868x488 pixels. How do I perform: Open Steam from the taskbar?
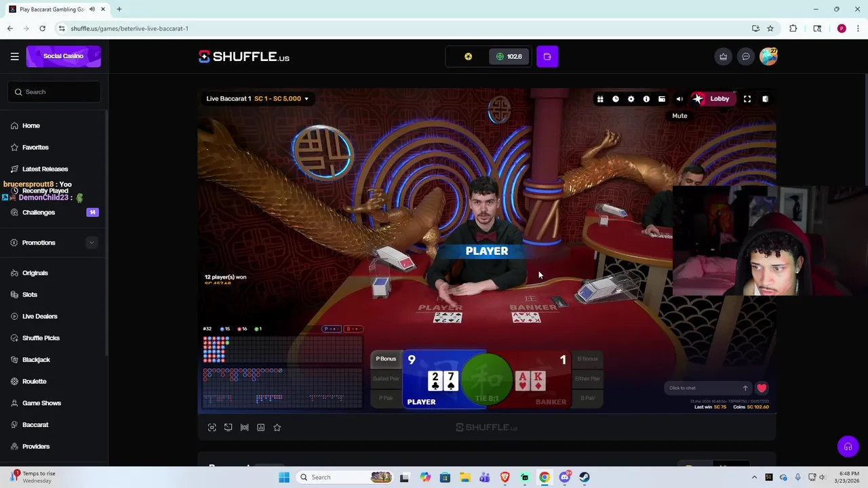pos(585,477)
